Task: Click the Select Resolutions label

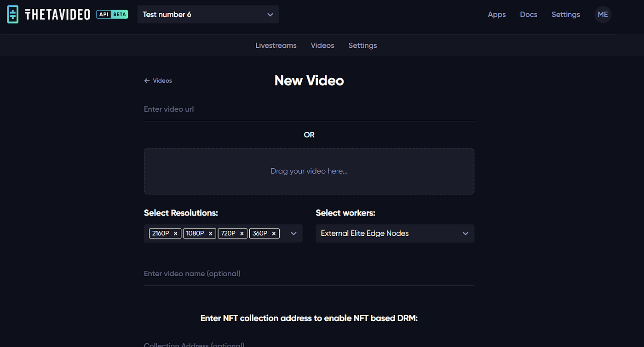Action: [x=181, y=213]
